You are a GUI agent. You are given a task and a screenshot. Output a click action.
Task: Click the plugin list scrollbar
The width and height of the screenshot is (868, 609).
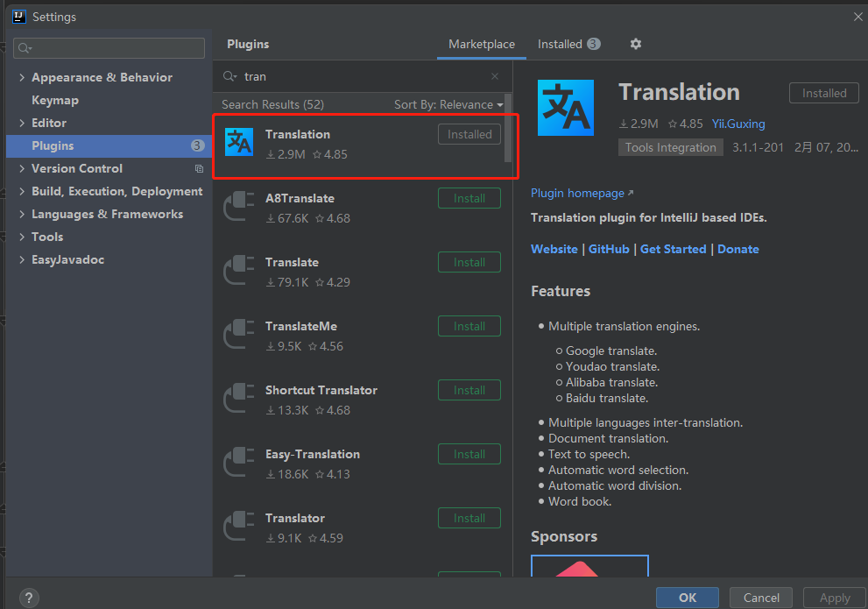click(x=508, y=130)
